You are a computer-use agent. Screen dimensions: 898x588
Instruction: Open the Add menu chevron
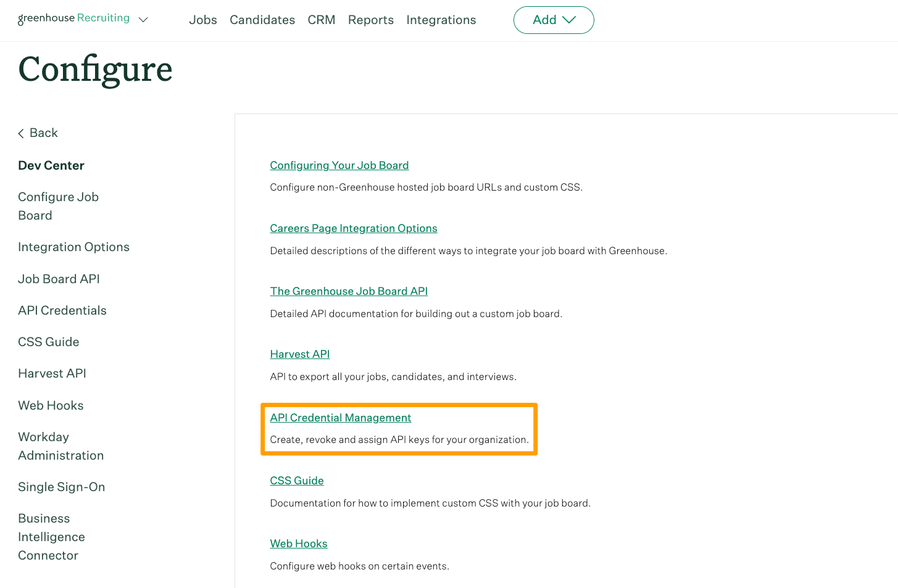570,20
